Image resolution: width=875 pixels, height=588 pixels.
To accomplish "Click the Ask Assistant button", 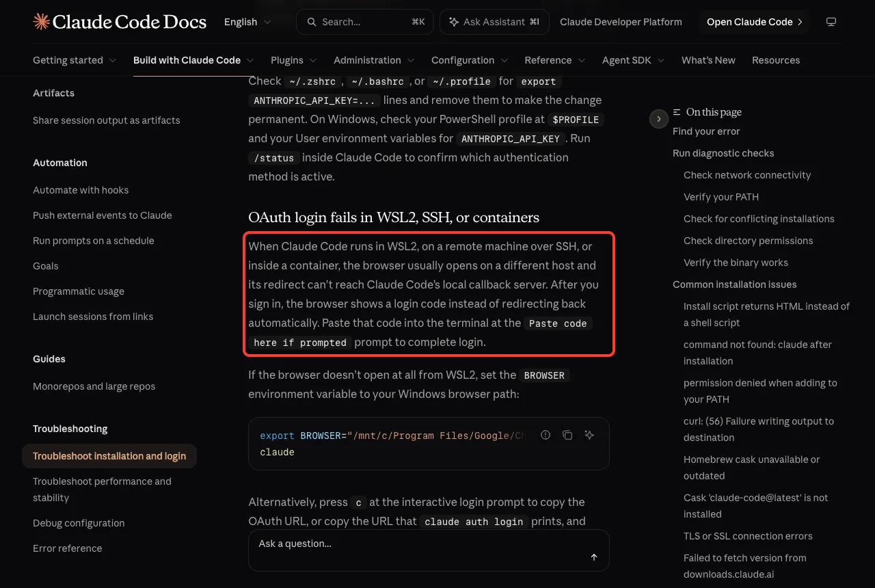I will [494, 22].
